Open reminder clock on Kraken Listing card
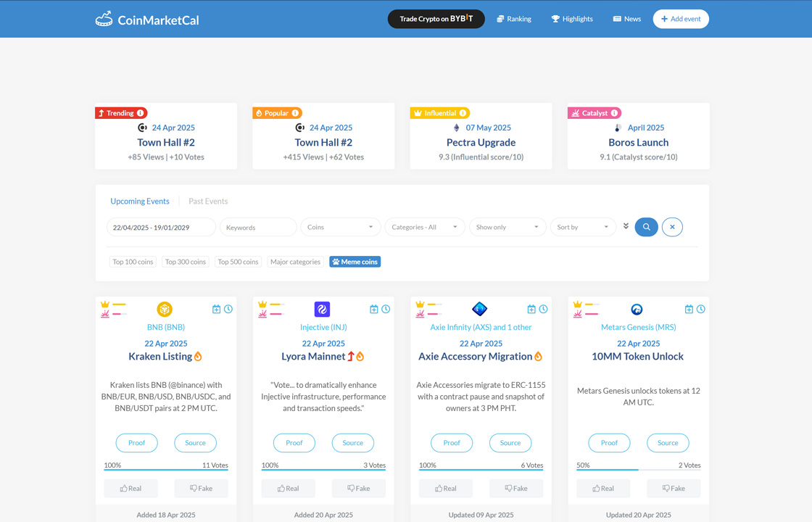 coord(228,309)
